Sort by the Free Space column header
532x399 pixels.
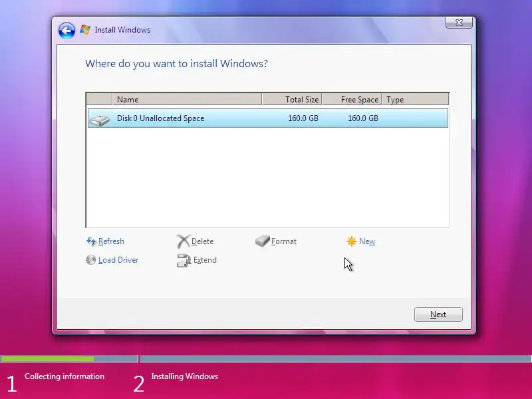point(352,99)
